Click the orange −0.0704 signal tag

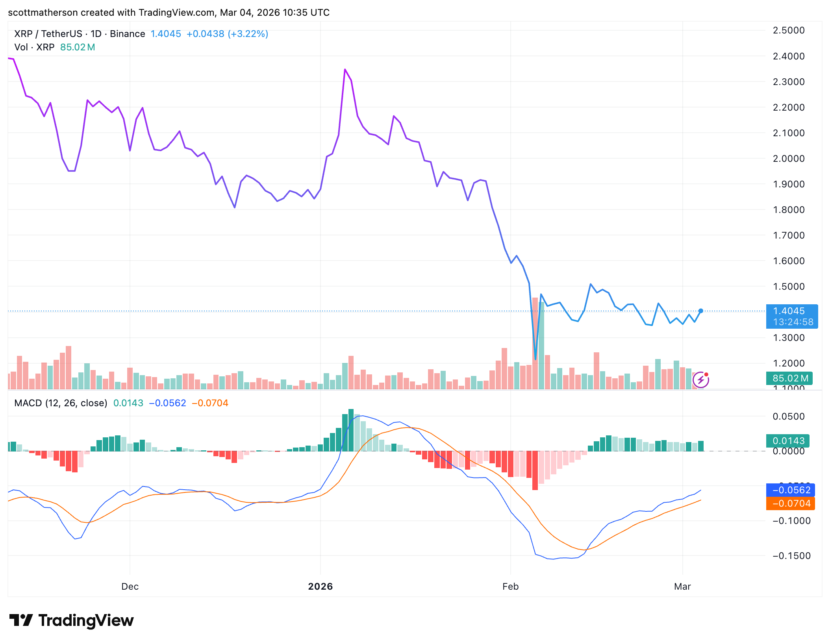[x=791, y=503]
